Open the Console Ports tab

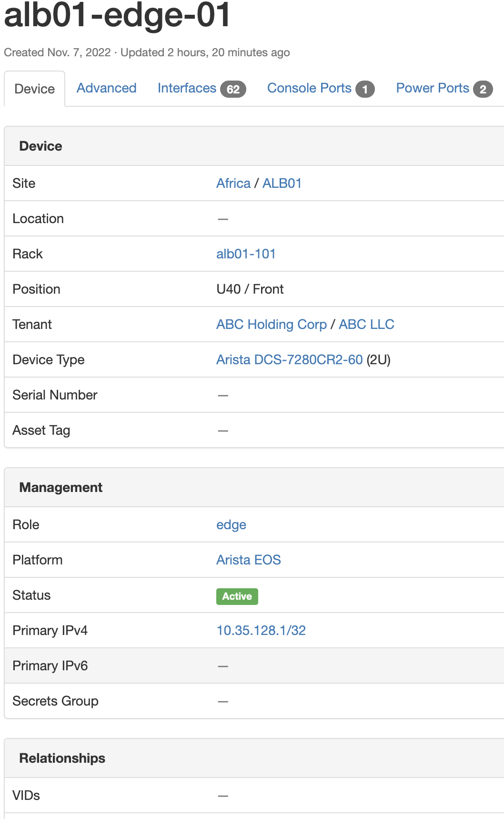pos(309,88)
